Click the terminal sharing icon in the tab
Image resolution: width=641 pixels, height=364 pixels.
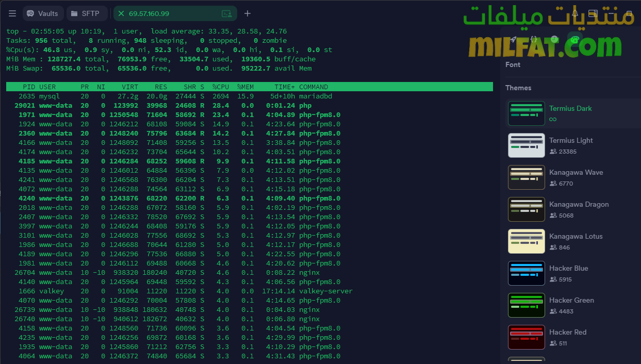tap(226, 14)
